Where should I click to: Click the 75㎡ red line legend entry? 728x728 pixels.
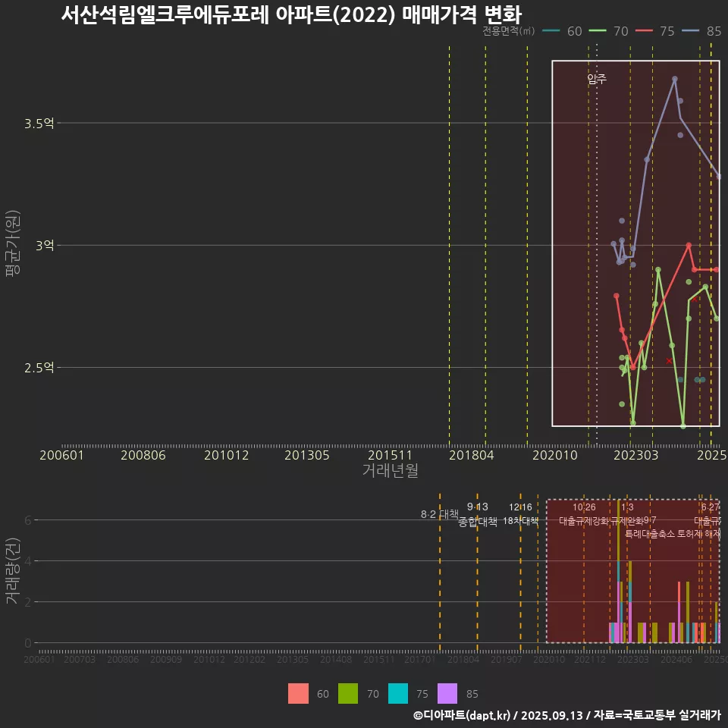tap(654, 31)
